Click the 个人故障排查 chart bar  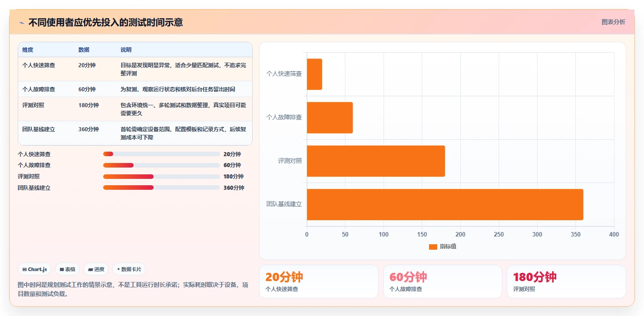[330, 118]
